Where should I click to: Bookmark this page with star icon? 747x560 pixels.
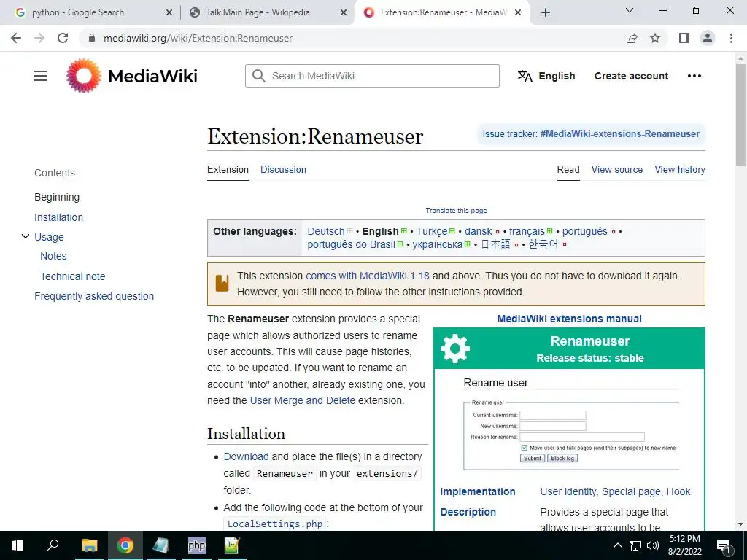[x=655, y=38]
